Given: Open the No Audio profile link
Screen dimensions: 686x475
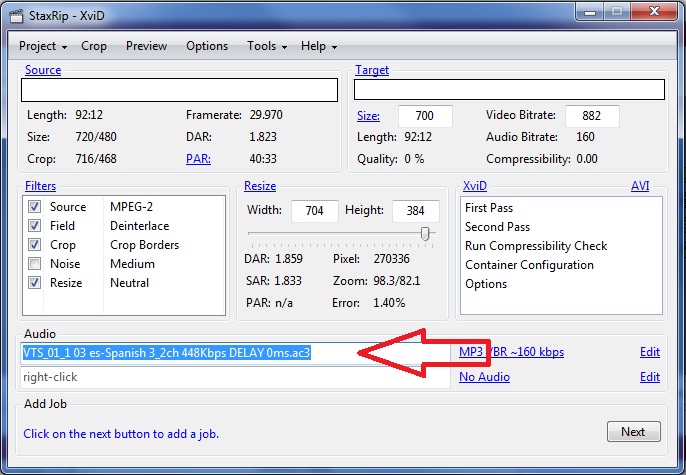Looking at the screenshot, I should [484, 377].
